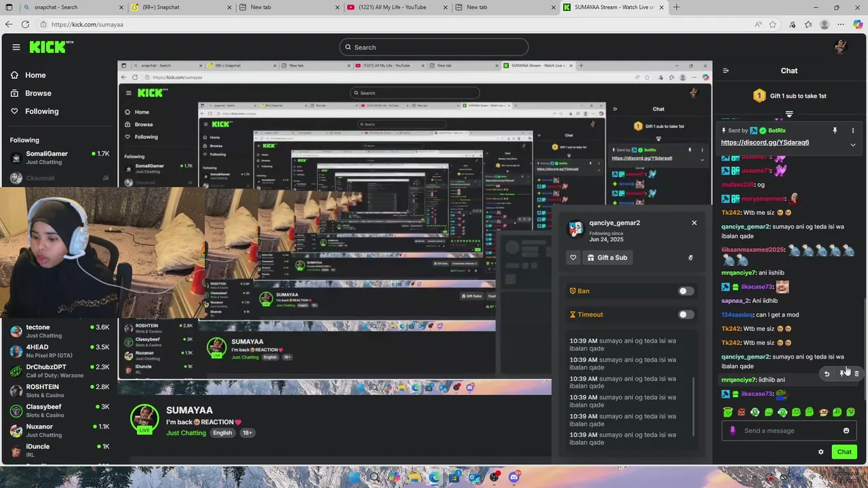Click the 18+ tag under stream title
This screenshot has height=488, width=868.
[248, 433]
